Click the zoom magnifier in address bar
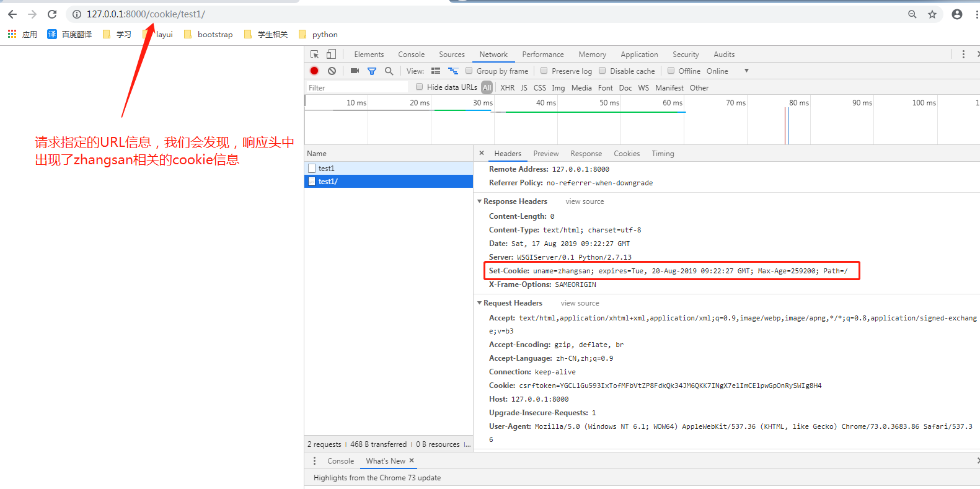The height and width of the screenshot is (489, 980). 912,14
